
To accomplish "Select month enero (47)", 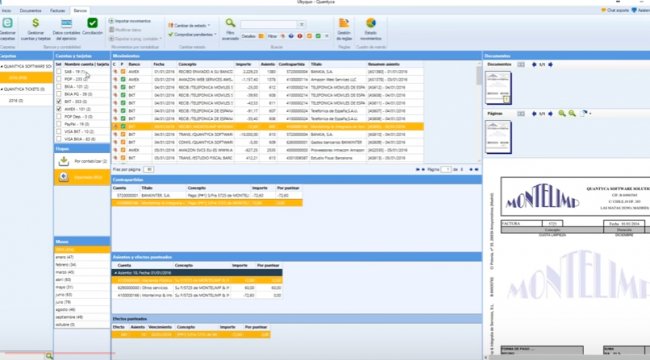I will click(x=82, y=257).
